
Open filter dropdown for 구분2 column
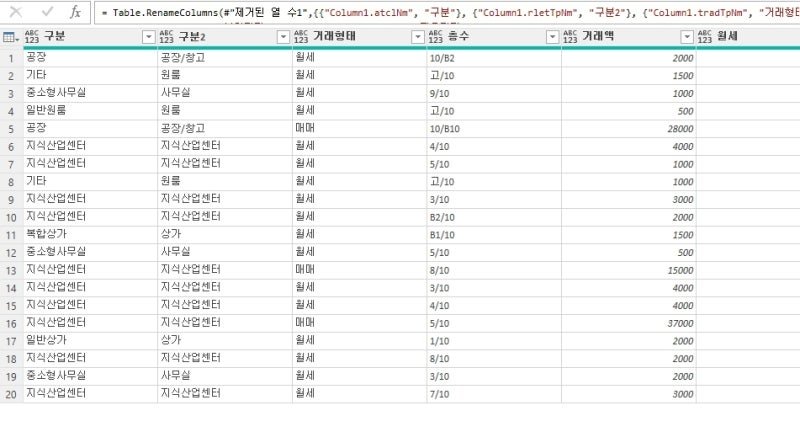(x=283, y=37)
